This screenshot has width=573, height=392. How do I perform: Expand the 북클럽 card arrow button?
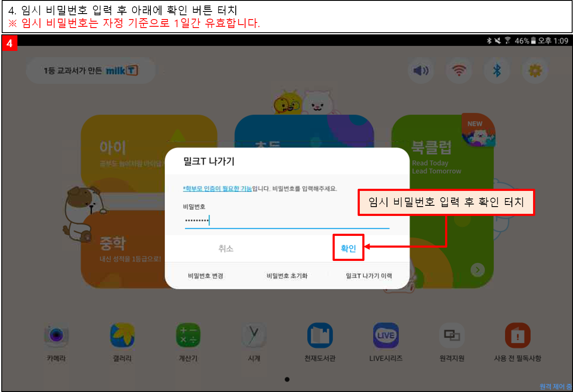[478, 270]
